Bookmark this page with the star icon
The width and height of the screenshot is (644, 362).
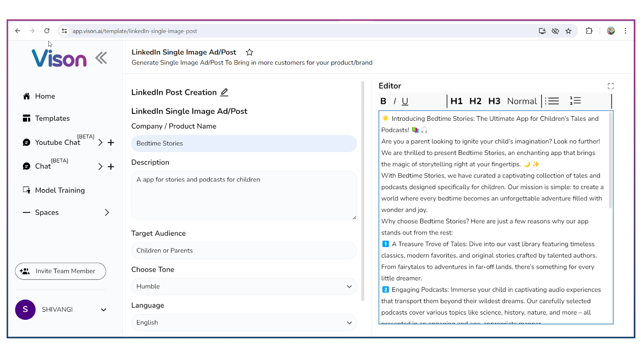click(568, 31)
